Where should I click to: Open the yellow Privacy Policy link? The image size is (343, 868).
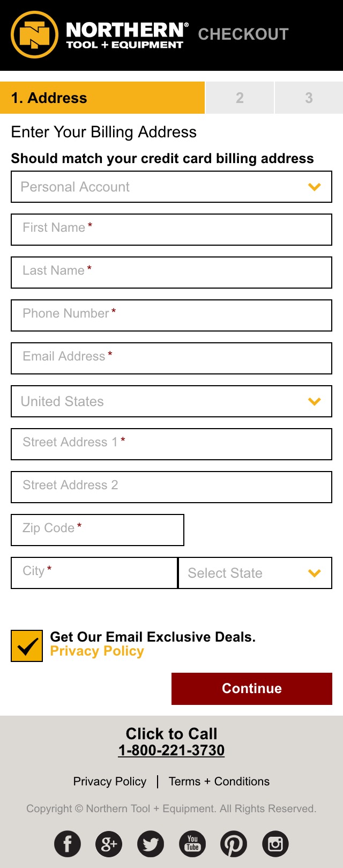[x=97, y=651]
